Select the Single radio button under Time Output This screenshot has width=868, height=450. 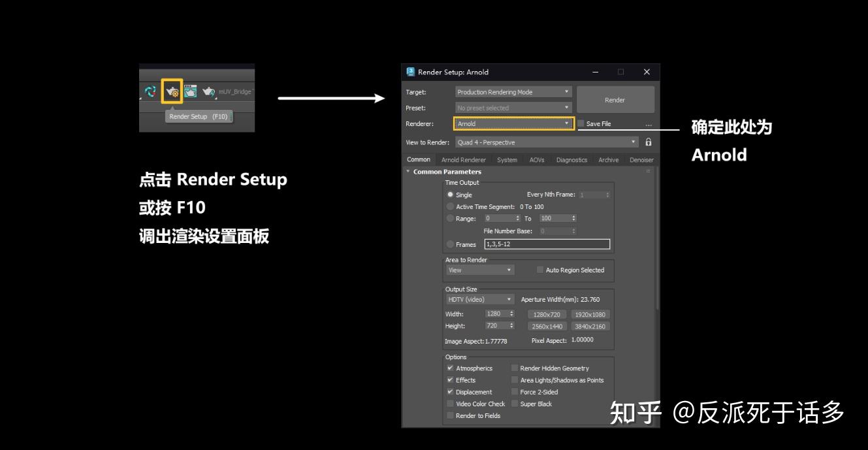[450, 195]
